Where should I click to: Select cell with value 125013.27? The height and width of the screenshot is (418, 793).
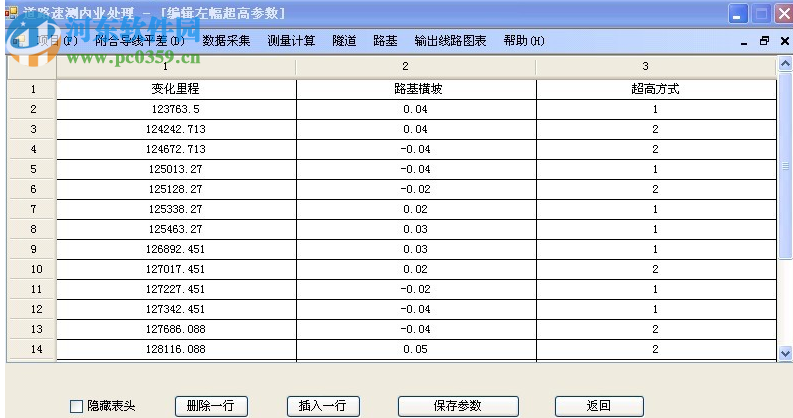[176, 169]
